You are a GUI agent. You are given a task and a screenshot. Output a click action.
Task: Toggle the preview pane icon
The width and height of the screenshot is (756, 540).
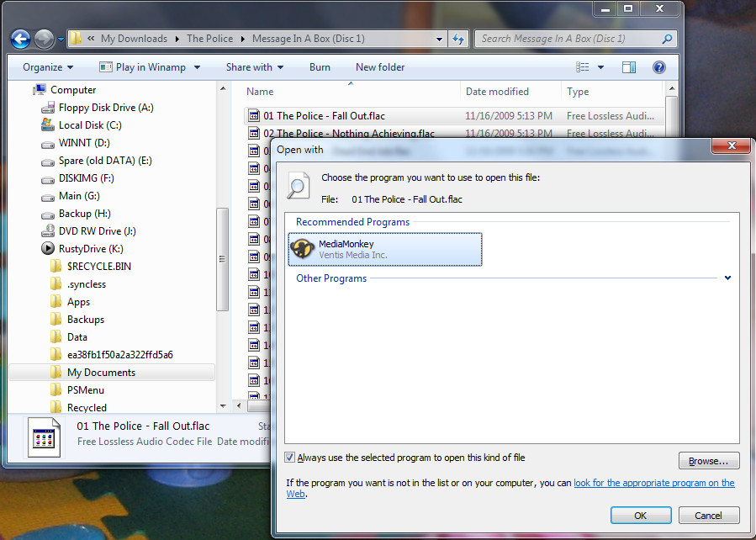(629, 67)
